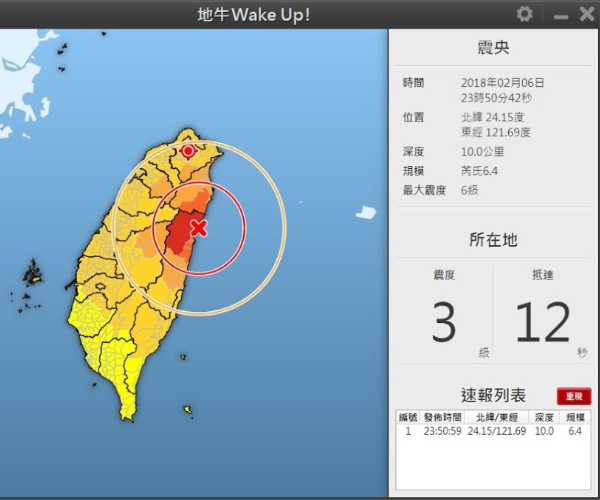Click the red X epicenter marker

[x=198, y=228]
